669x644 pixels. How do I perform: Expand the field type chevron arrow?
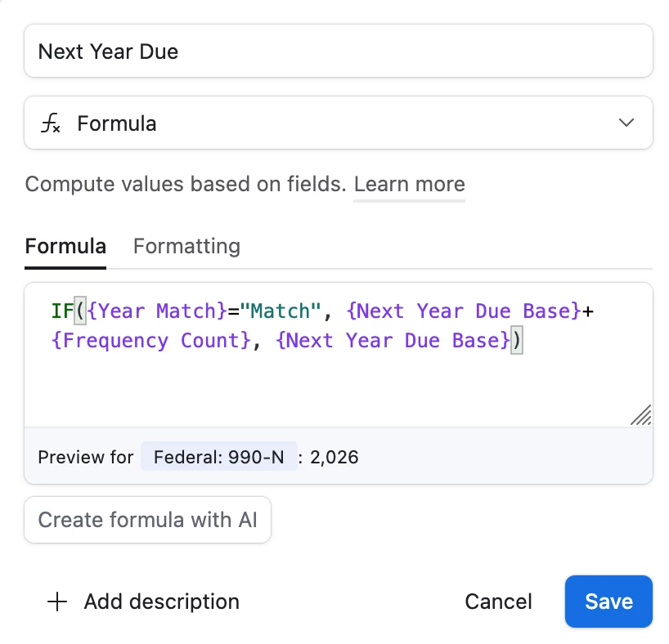(x=626, y=123)
